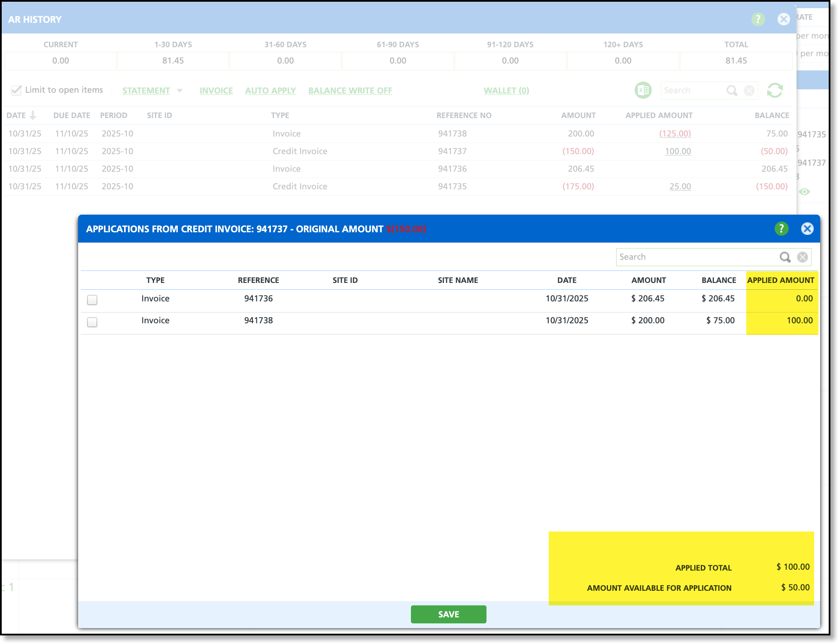The image size is (839, 644).
Task: Clear the Applications dialog search field
Action: point(802,257)
